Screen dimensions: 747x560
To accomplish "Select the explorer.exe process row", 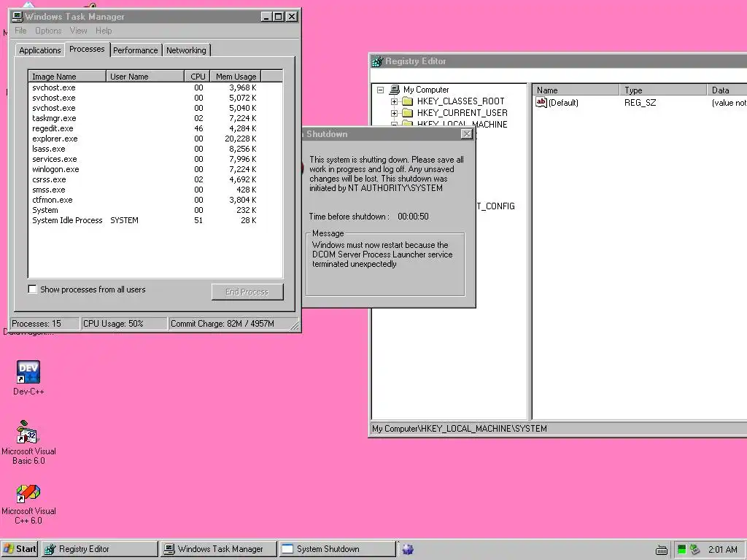I will tap(155, 139).
